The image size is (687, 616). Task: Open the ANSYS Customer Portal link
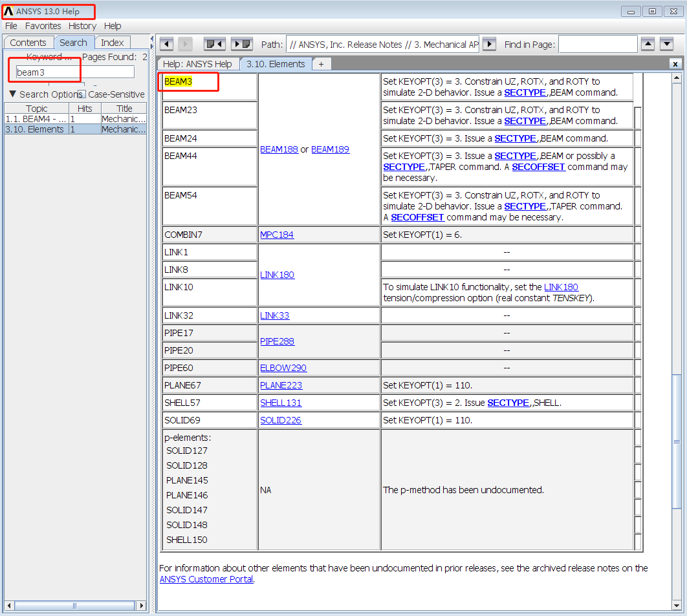(206, 579)
